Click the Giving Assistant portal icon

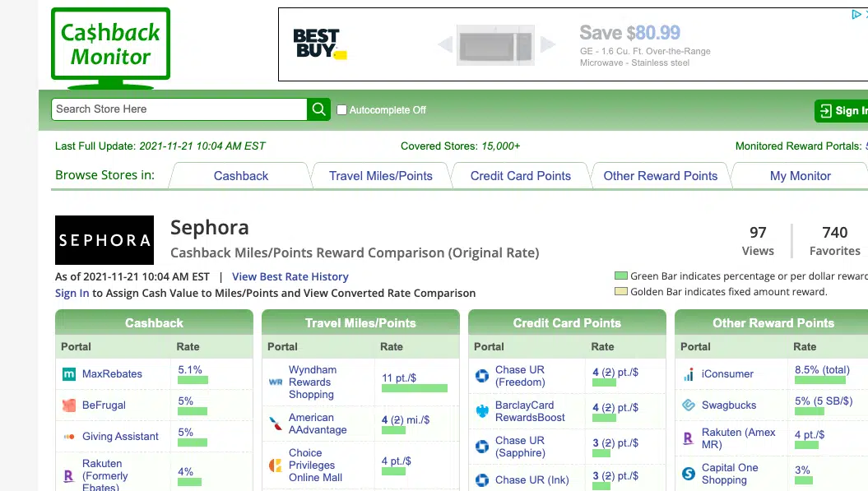(x=69, y=437)
